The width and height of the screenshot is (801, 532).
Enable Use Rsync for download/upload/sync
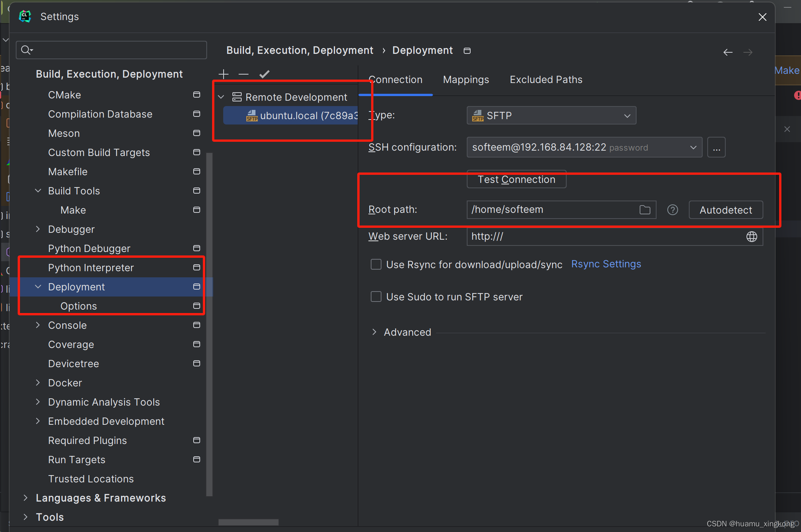376,265
